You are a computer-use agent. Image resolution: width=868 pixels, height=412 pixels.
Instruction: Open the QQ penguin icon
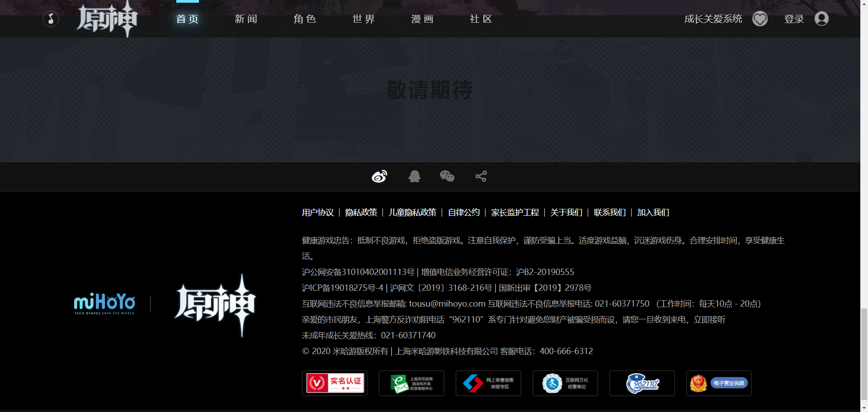pos(414,176)
